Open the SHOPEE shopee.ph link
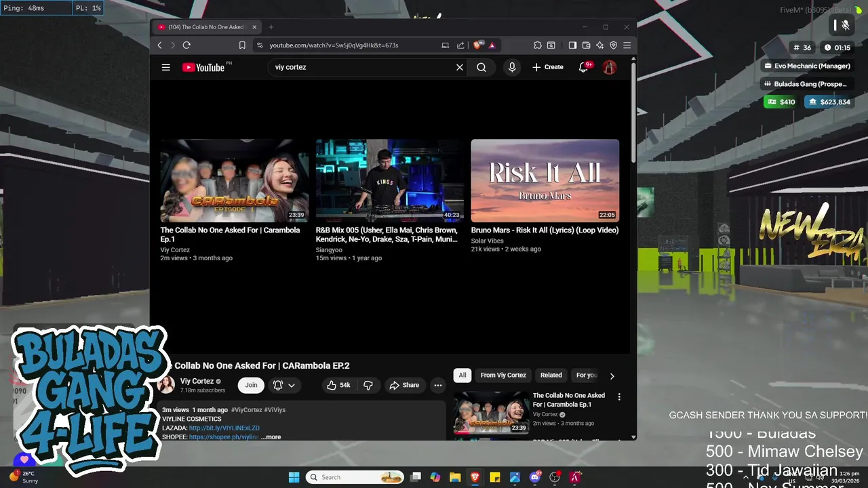The height and width of the screenshot is (488, 868). (224, 437)
